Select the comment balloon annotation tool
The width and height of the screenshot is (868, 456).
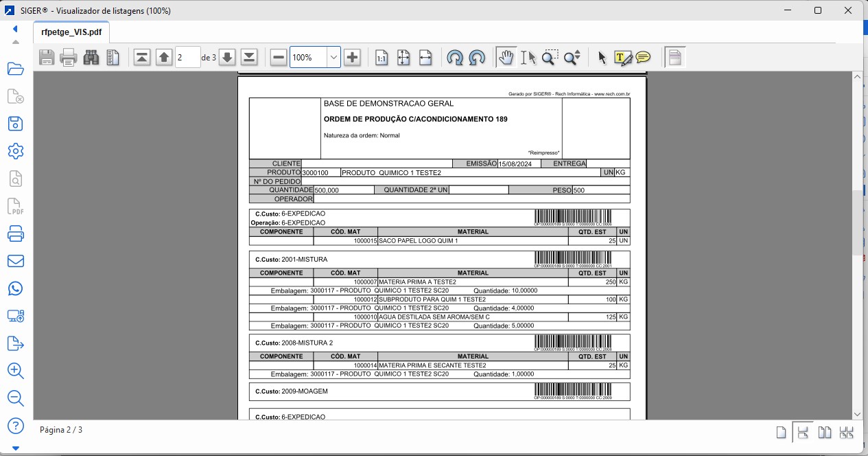tap(642, 58)
